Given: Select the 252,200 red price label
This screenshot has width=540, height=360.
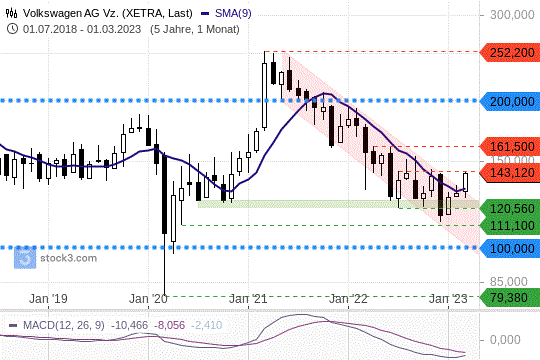Looking at the screenshot, I should tap(510, 53).
